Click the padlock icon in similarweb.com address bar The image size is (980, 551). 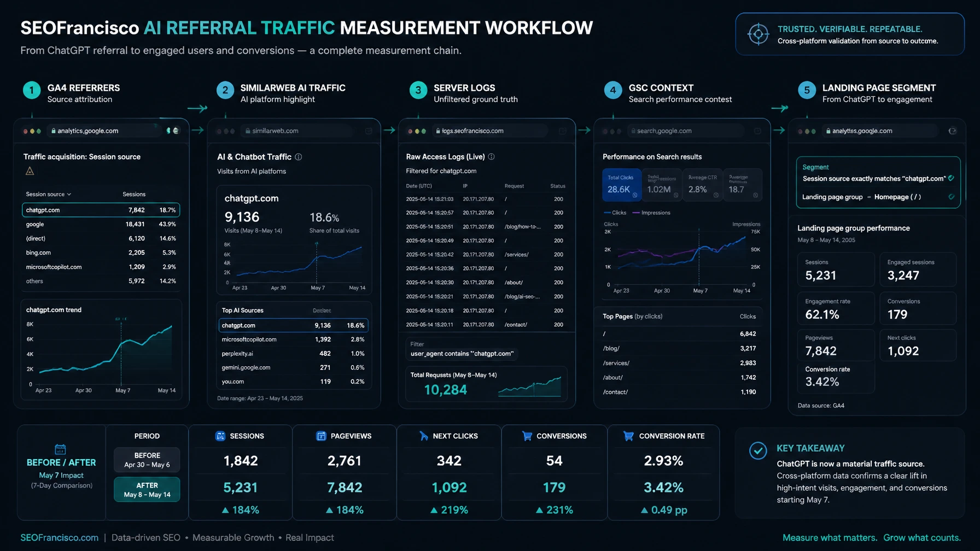[x=248, y=131]
